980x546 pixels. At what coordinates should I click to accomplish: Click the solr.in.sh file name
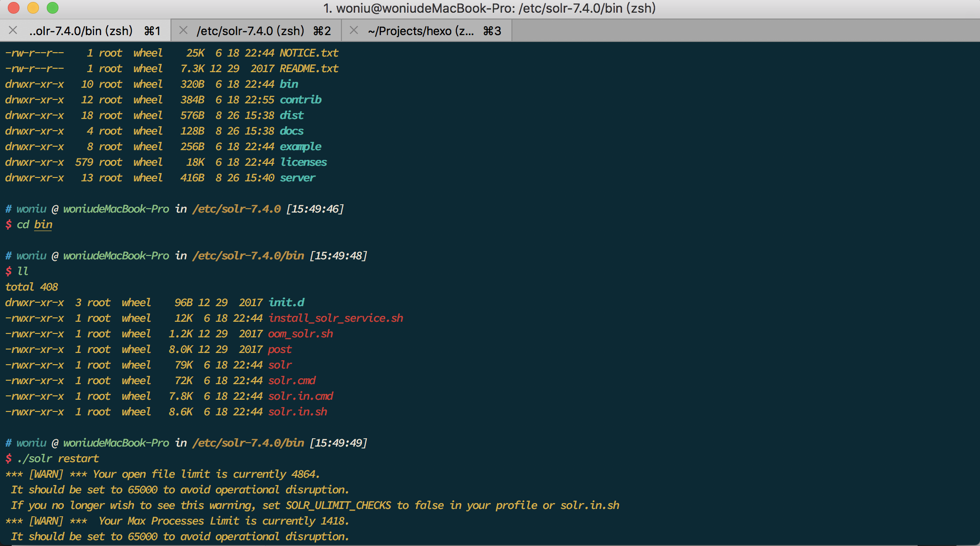298,412
